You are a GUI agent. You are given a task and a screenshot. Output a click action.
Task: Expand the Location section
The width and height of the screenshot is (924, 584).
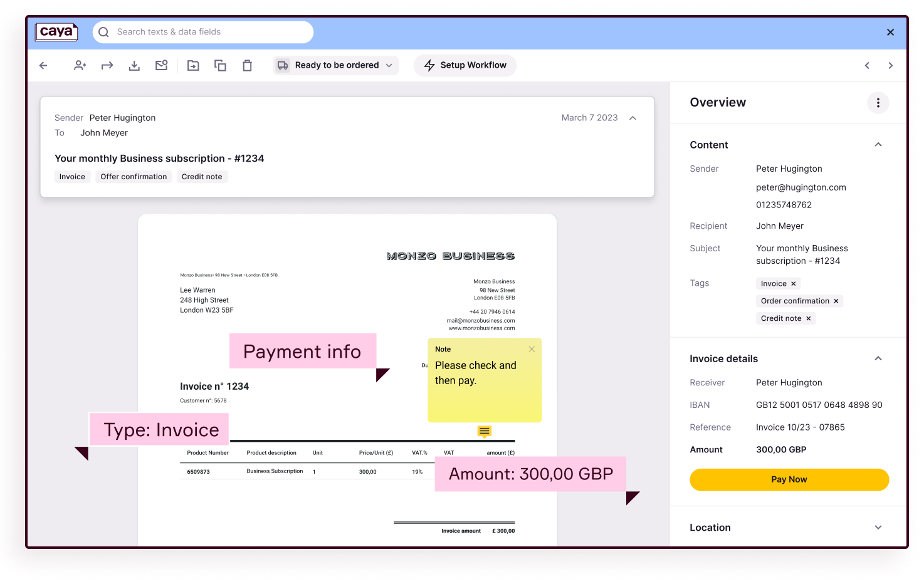tap(877, 527)
